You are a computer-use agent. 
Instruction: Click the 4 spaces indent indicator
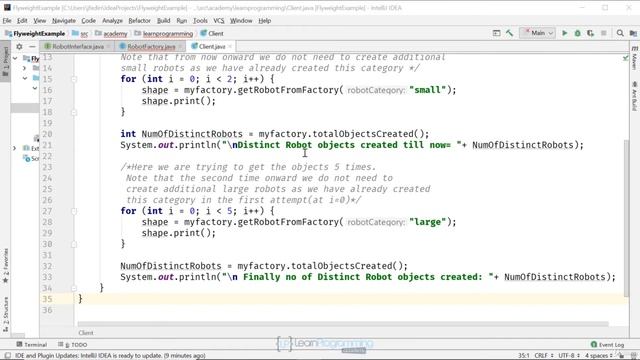pos(598,356)
